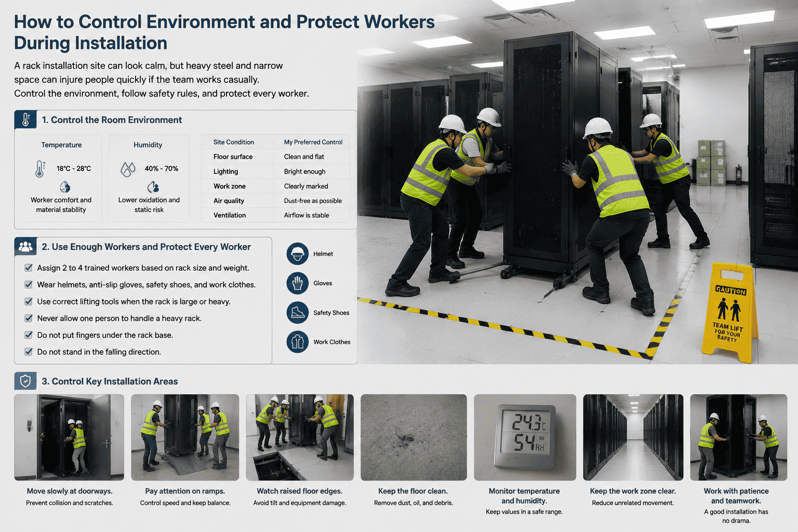Click the thermometer icon next to 18°C - 28°C
This screenshot has width=798, height=532.
pyautogui.click(x=40, y=169)
